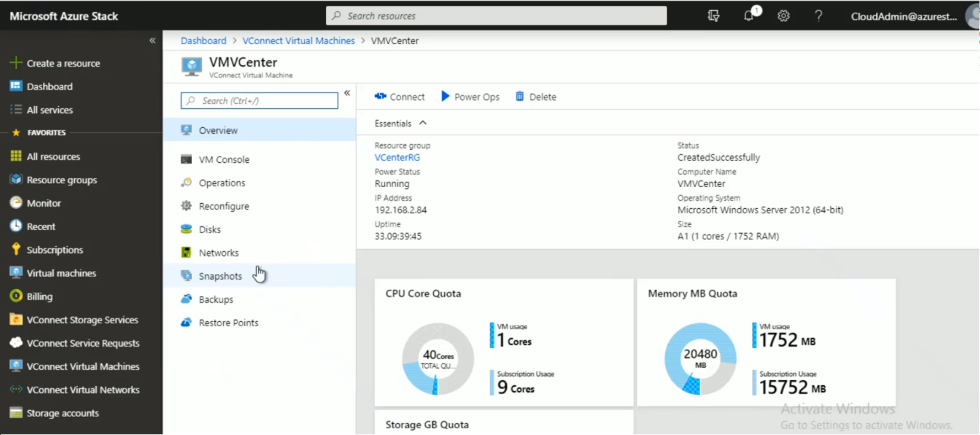This screenshot has height=435, width=980.
Task: Click the Create a resource plus icon
Action: pyautogui.click(x=16, y=63)
